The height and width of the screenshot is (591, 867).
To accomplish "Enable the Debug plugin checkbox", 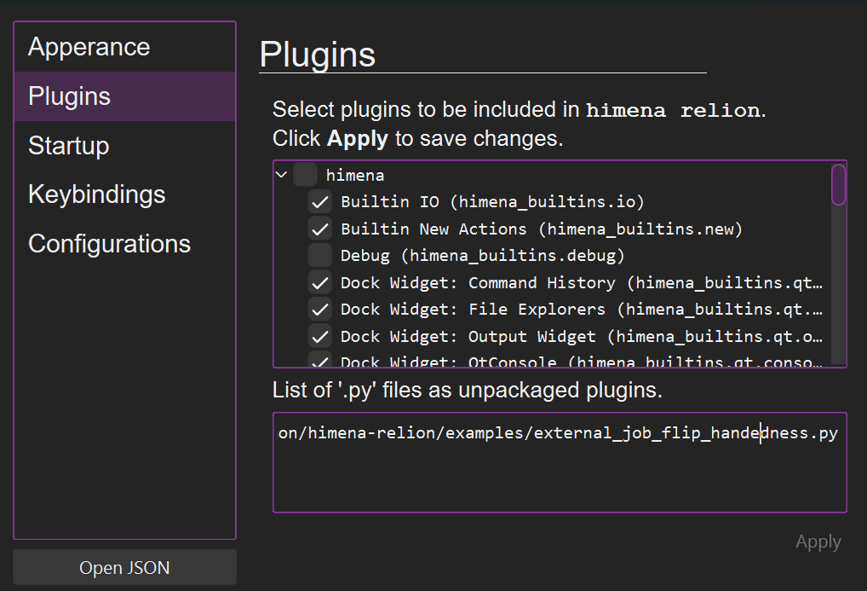I will pyautogui.click(x=320, y=256).
